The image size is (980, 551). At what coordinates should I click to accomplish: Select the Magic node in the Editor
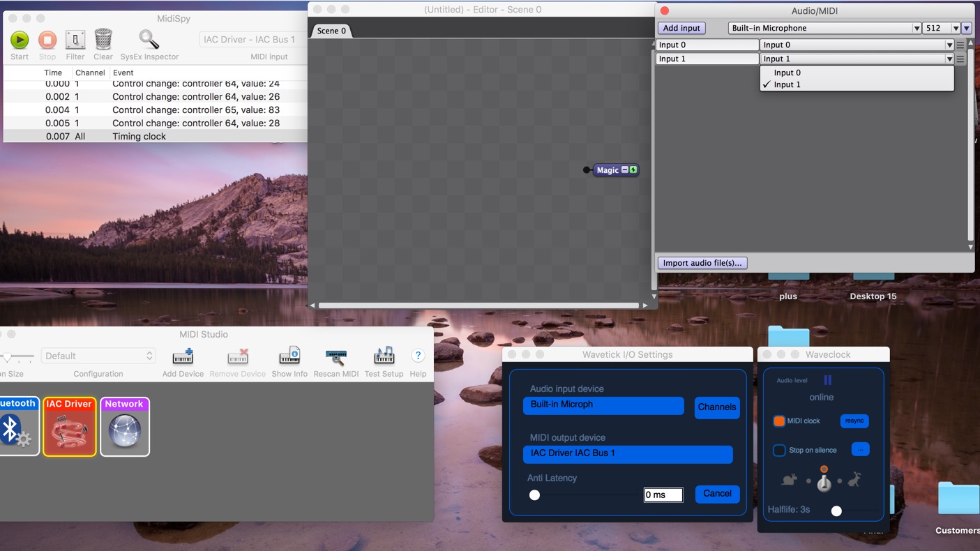(x=608, y=170)
